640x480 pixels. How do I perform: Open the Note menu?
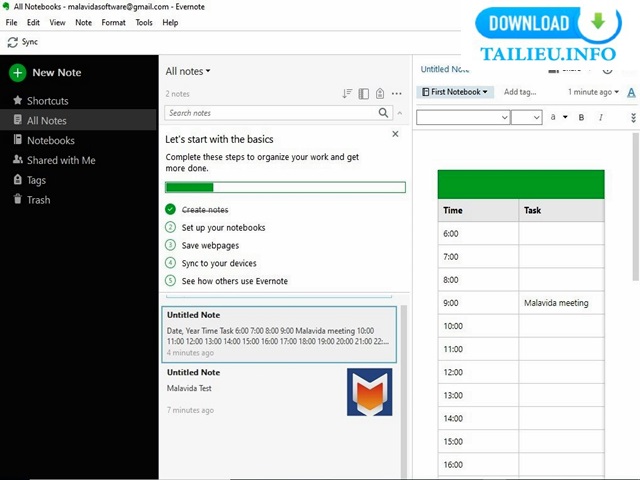pyautogui.click(x=83, y=22)
